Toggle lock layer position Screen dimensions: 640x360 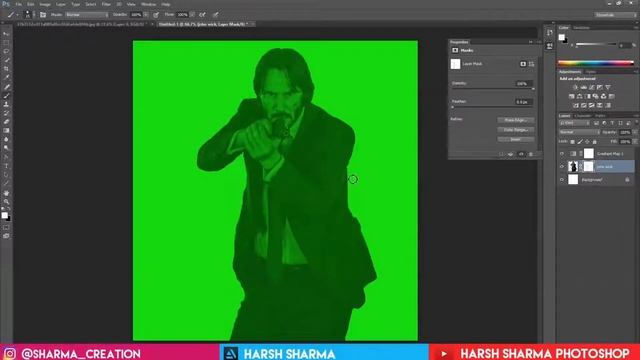[x=587, y=142]
